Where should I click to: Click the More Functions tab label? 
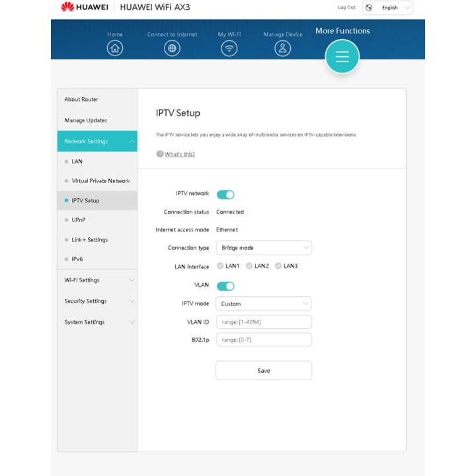click(342, 30)
